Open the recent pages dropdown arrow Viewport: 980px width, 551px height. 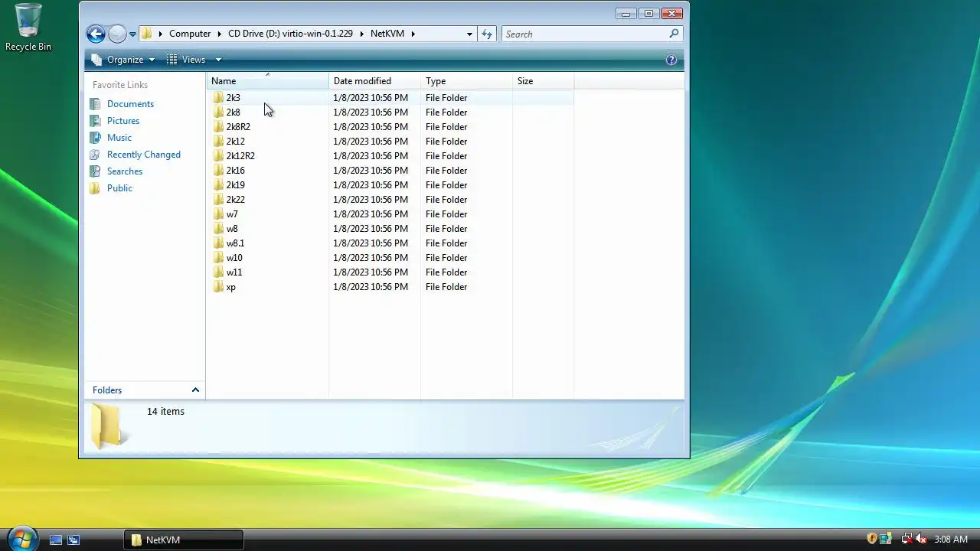point(132,34)
